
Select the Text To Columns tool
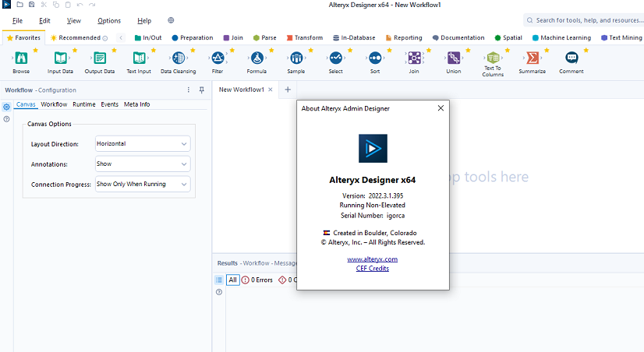(x=493, y=58)
